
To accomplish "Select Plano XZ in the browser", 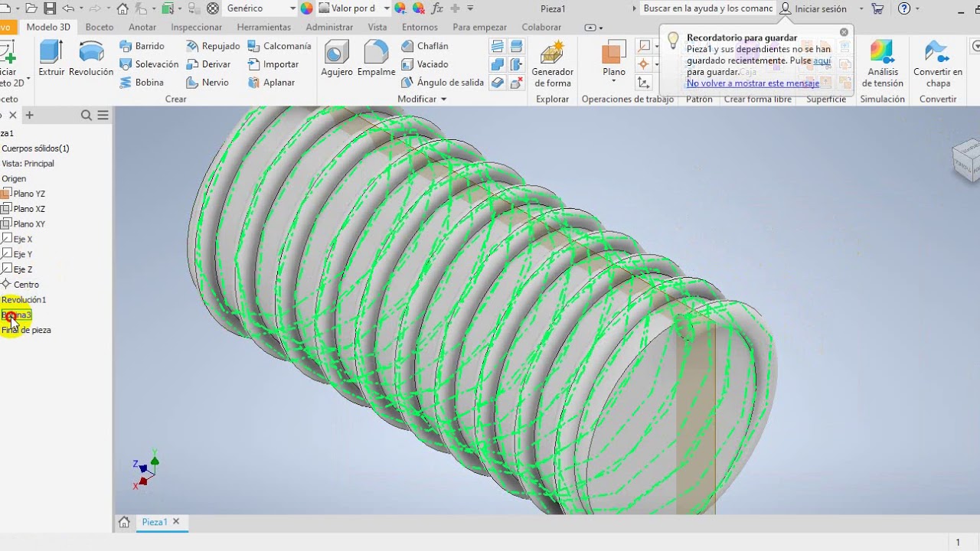I will click(x=29, y=209).
